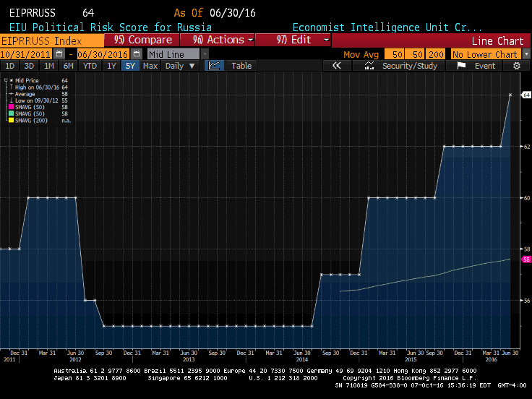This screenshot has height=399, width=532.
Task: Open the start date calendar picker
Action: coord(59,54)
